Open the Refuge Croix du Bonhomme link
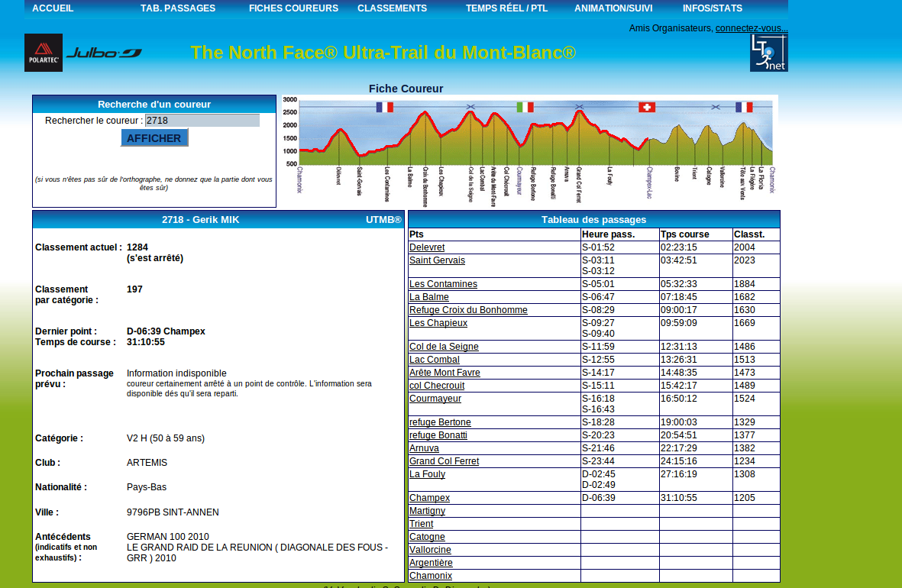Viewport: 902px width, 588px height. tap(468, 309)
